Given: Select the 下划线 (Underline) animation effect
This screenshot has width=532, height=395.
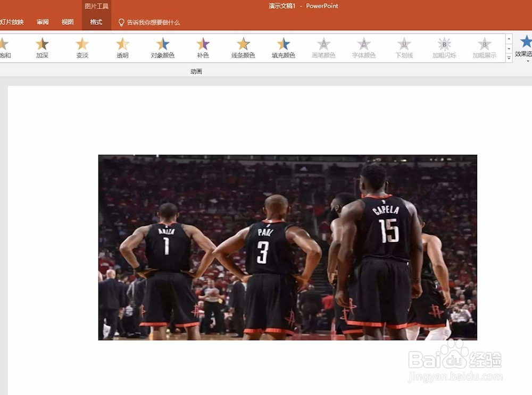Looking at the screenshot, I should click(404, 48).
